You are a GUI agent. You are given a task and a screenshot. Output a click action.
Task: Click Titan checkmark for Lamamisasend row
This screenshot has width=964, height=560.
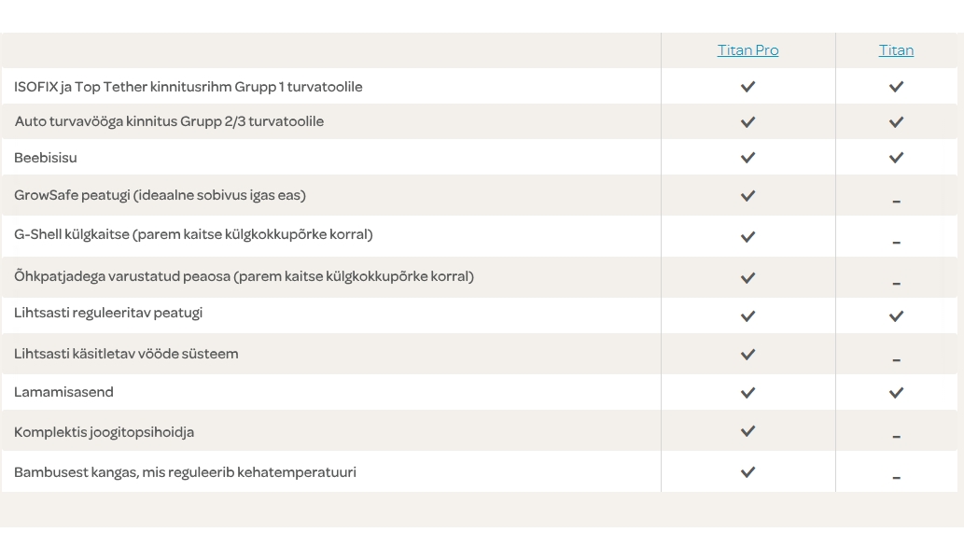(897, 393)
